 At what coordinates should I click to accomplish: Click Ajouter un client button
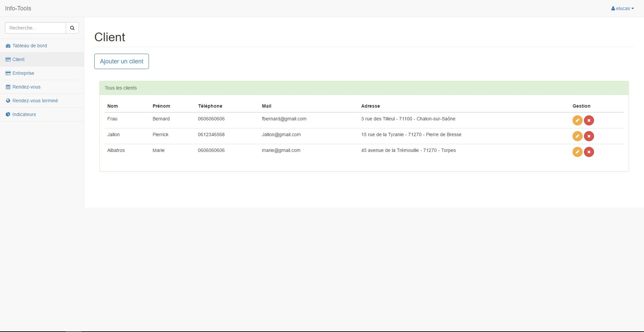[121, 61]
